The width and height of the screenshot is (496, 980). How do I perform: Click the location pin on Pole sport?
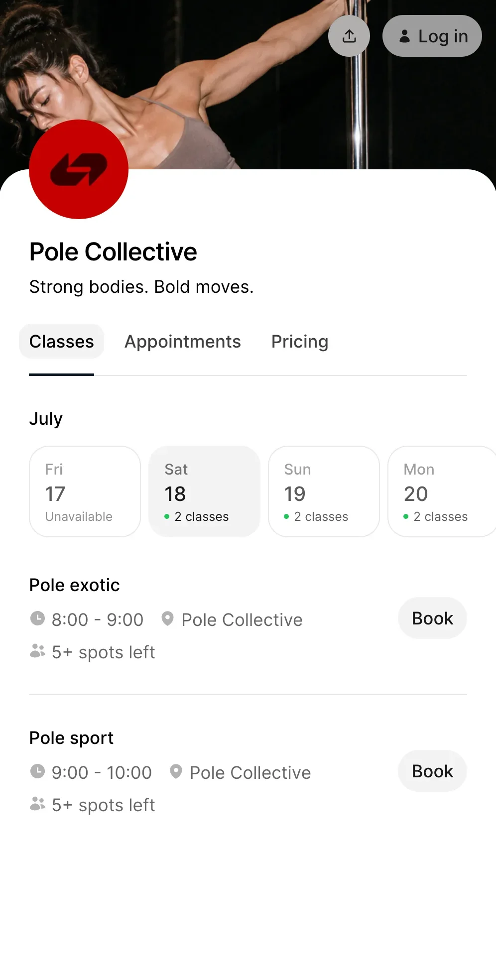tap(176, 771)
